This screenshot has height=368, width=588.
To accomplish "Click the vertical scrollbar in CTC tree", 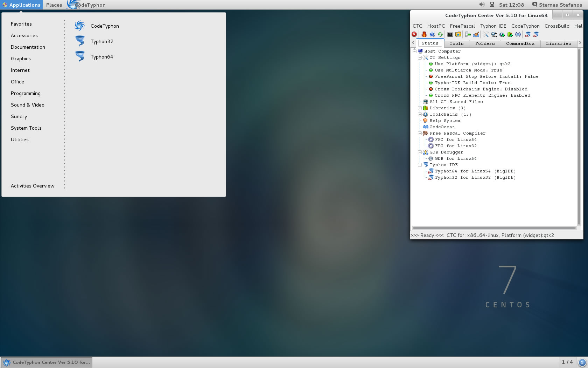I will (579, 137).
